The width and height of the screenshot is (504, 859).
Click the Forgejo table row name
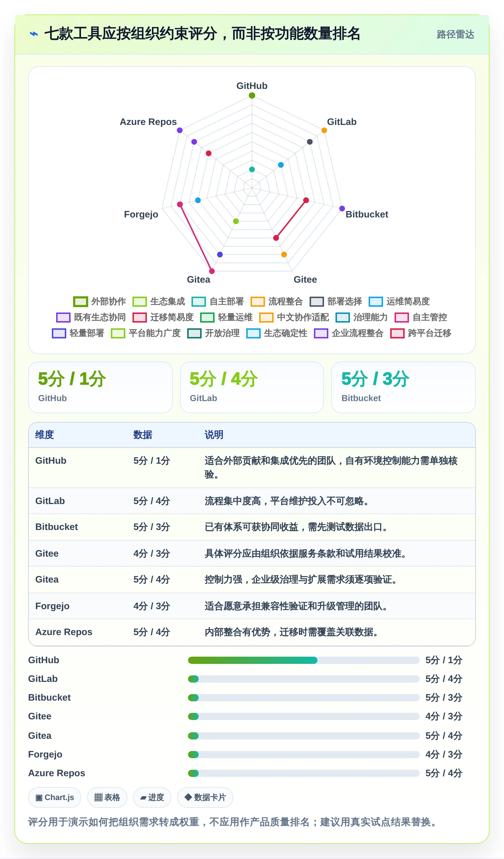53,606
